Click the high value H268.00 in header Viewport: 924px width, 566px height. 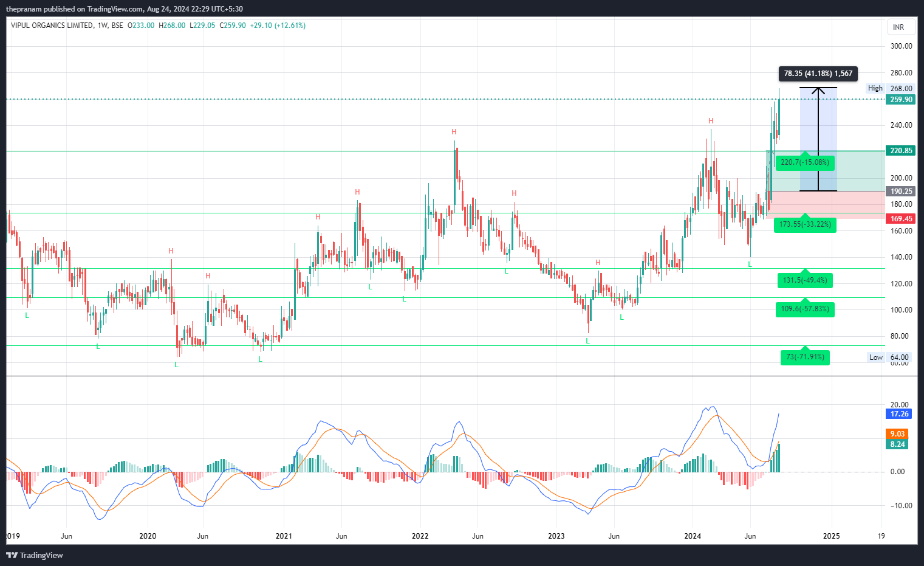tap(172, 26)
